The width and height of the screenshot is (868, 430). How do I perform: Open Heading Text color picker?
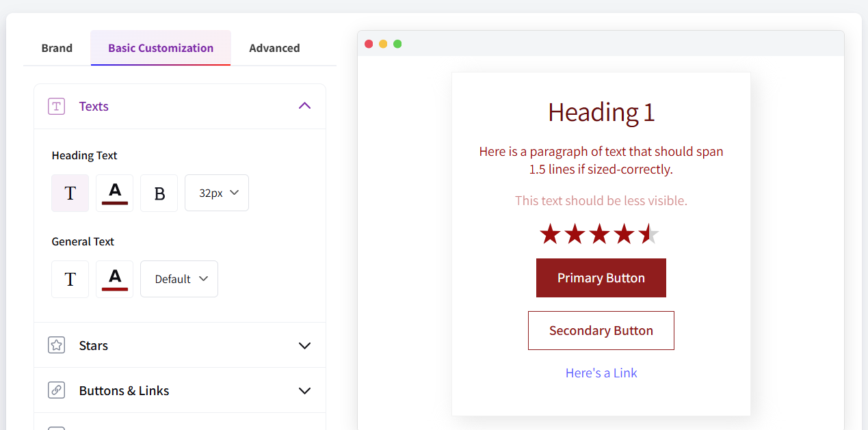pyautogui.click(x=115, y=193)
